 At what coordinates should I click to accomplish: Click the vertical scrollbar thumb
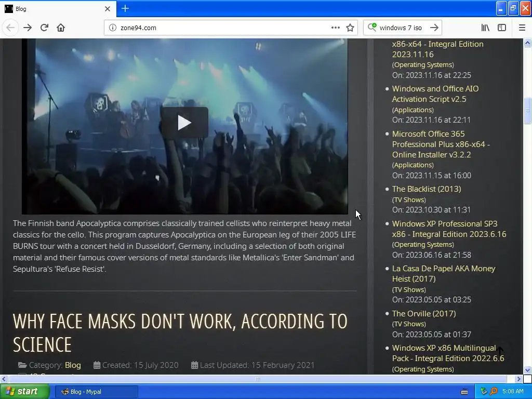tap(527, 111)
